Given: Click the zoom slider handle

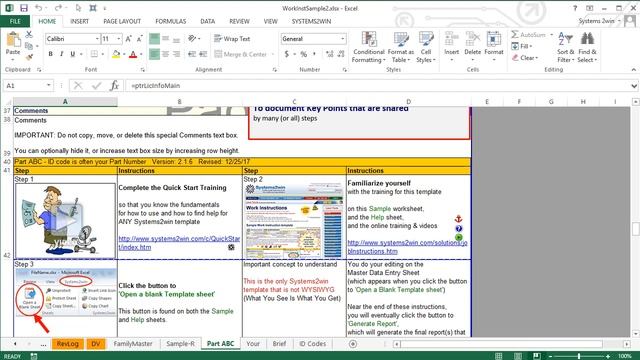Looking at the screenshot, I should point(579,356).
